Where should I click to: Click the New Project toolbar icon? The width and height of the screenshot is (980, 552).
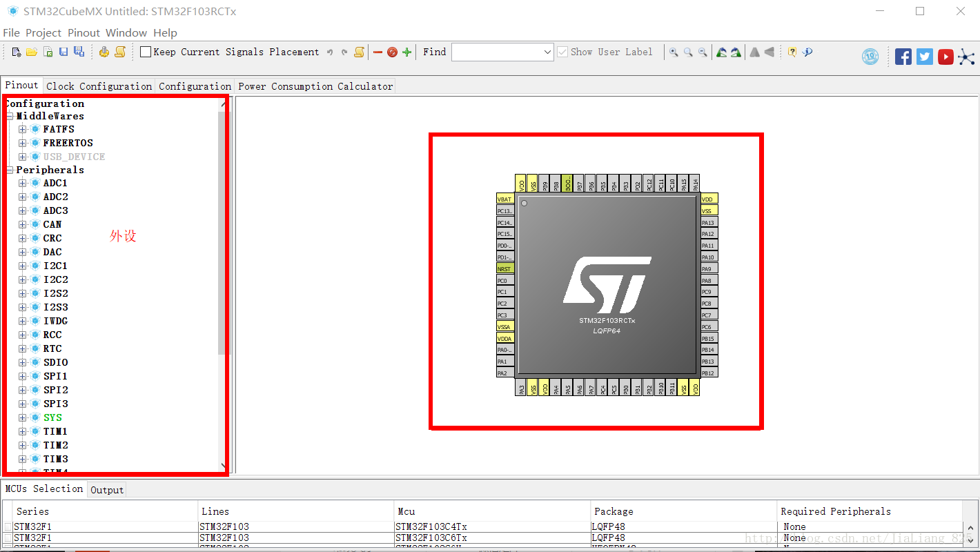[17, 52]
